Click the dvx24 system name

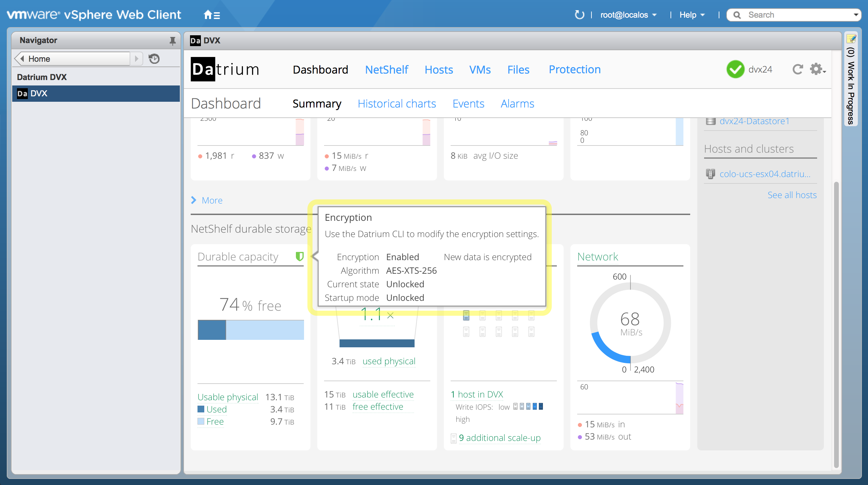pyautogui.click(x=760, y=70)
